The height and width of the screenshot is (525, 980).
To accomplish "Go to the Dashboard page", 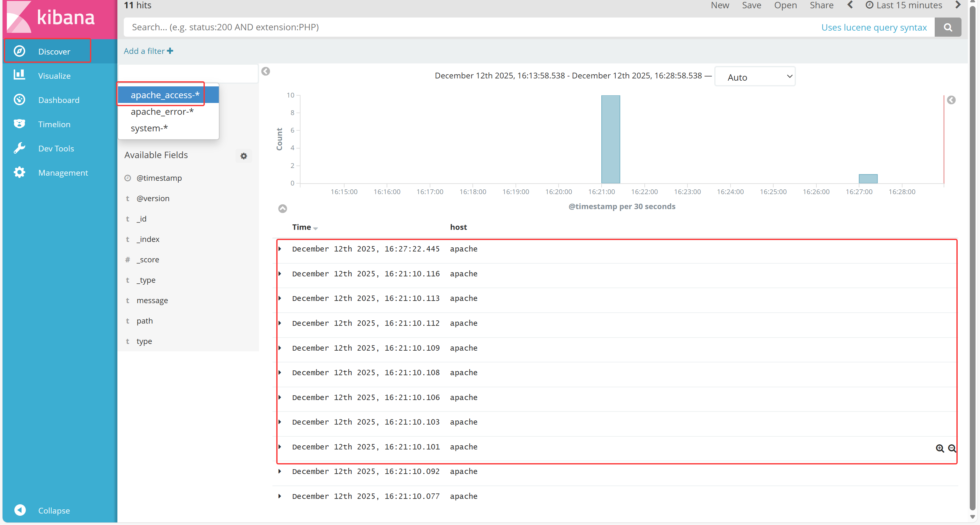I will pyautogui.click(x=59, y=100).
